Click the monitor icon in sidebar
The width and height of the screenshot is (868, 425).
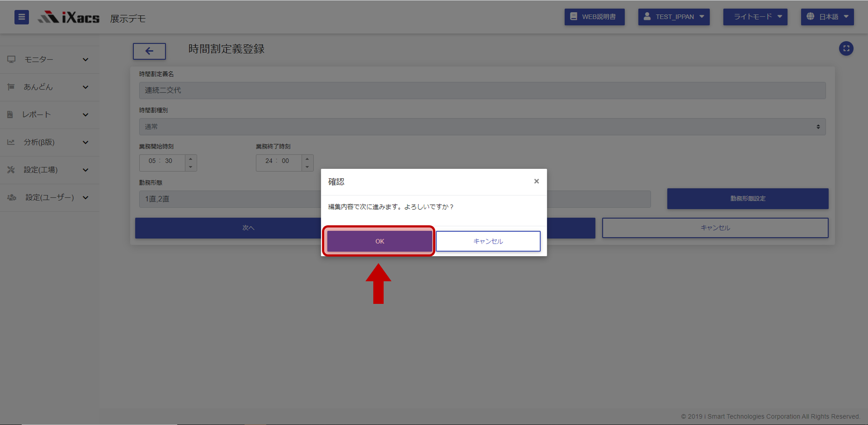coord(11,59)
